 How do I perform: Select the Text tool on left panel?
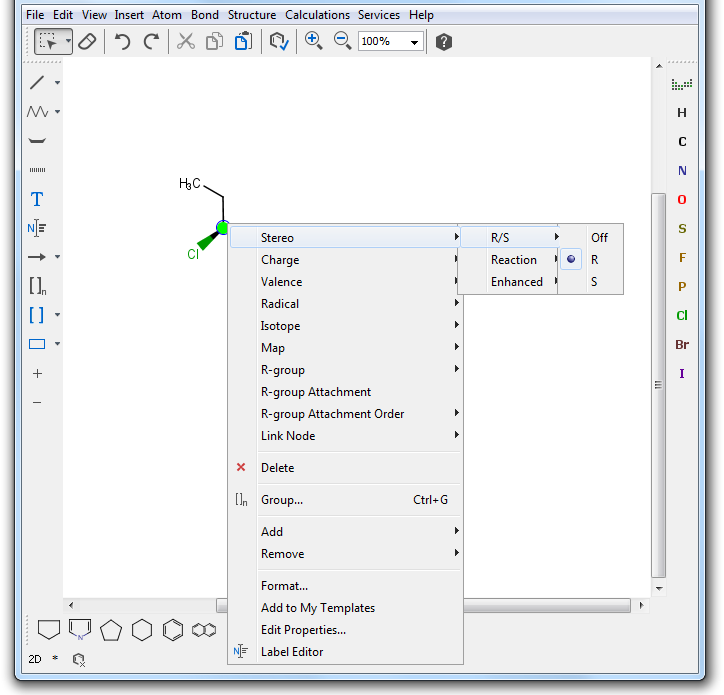[x=37, y=199]
